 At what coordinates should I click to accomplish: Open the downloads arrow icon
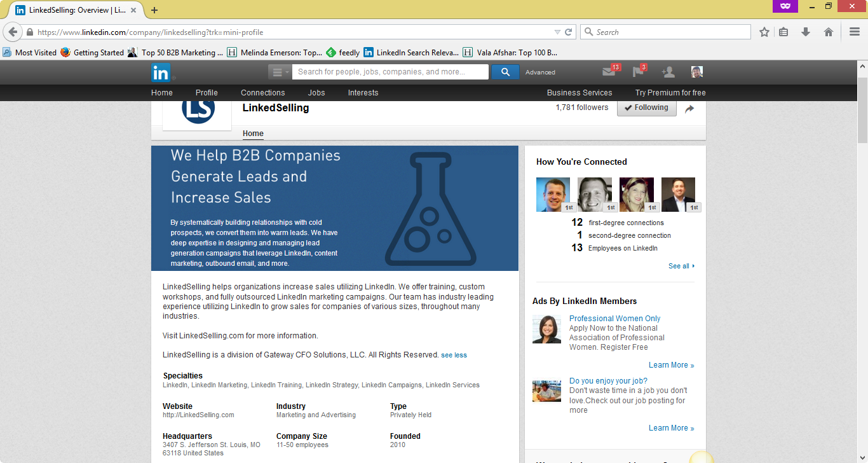(806, 32)
